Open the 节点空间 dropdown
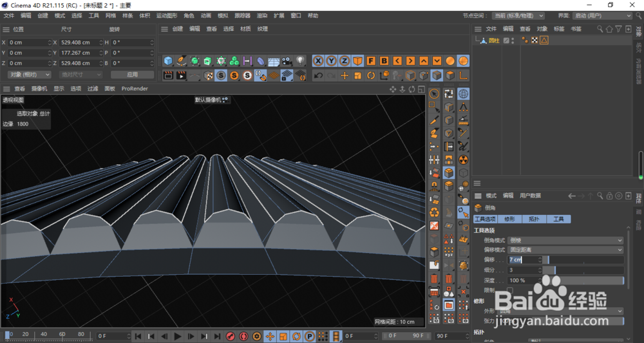 (518, 15)
